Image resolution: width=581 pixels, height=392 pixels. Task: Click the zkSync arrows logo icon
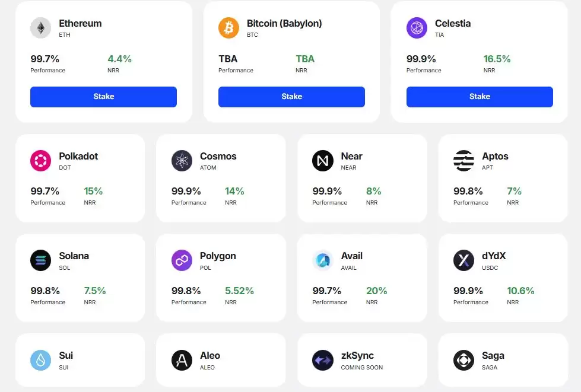(323, 360)
